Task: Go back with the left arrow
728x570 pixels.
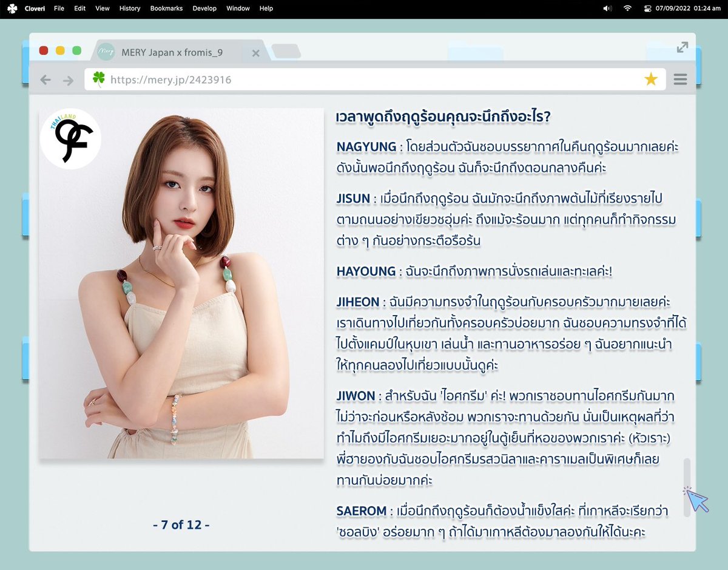Action: click(45, 80)
